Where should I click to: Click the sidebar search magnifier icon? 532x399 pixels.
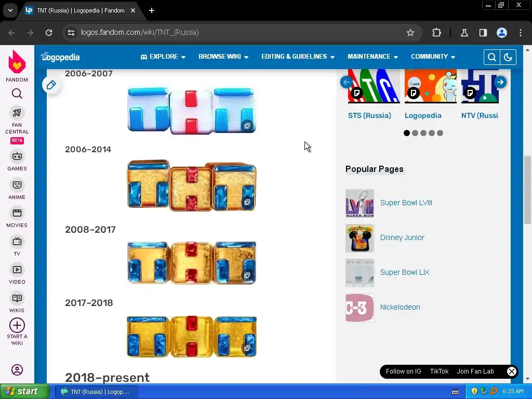click(17, 94)
